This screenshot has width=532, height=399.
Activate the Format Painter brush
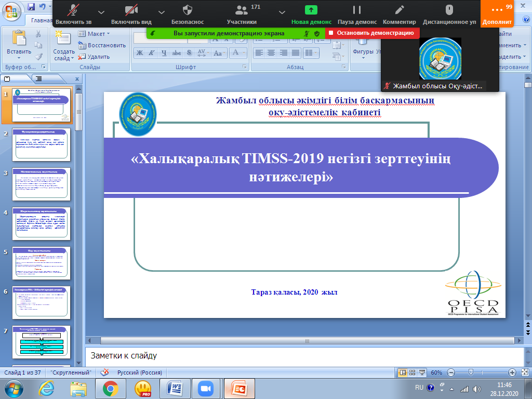click(x=38, y=56)
